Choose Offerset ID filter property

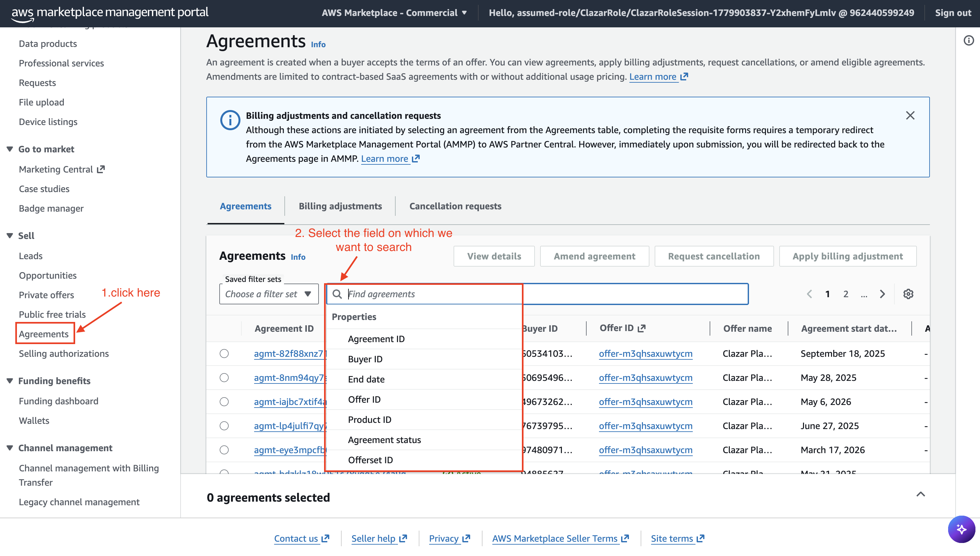click(424, 460)
